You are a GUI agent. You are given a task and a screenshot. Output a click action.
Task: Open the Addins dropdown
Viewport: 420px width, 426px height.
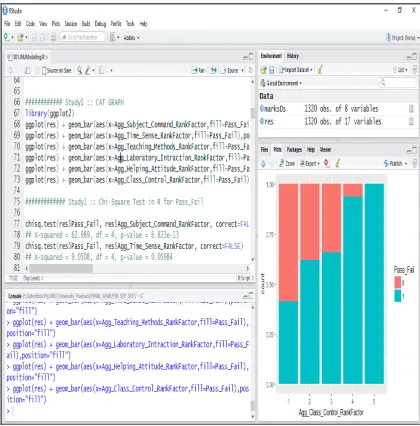pos(131,38)
